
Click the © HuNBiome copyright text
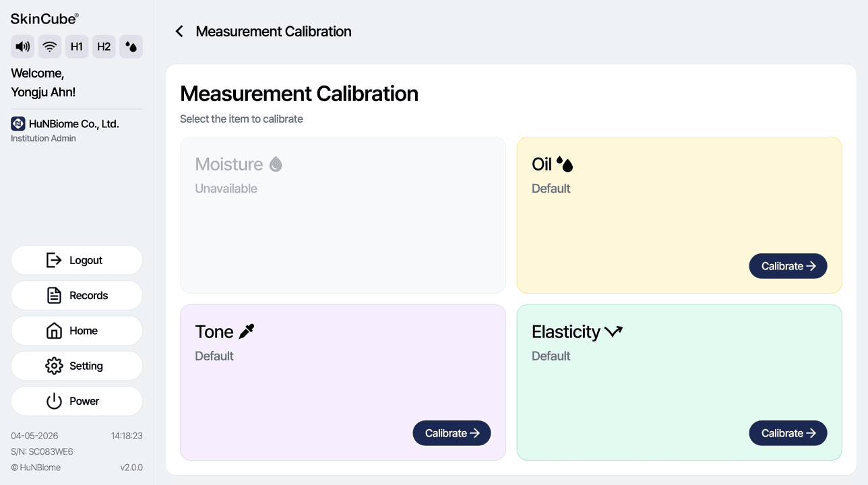pos(36,467)
